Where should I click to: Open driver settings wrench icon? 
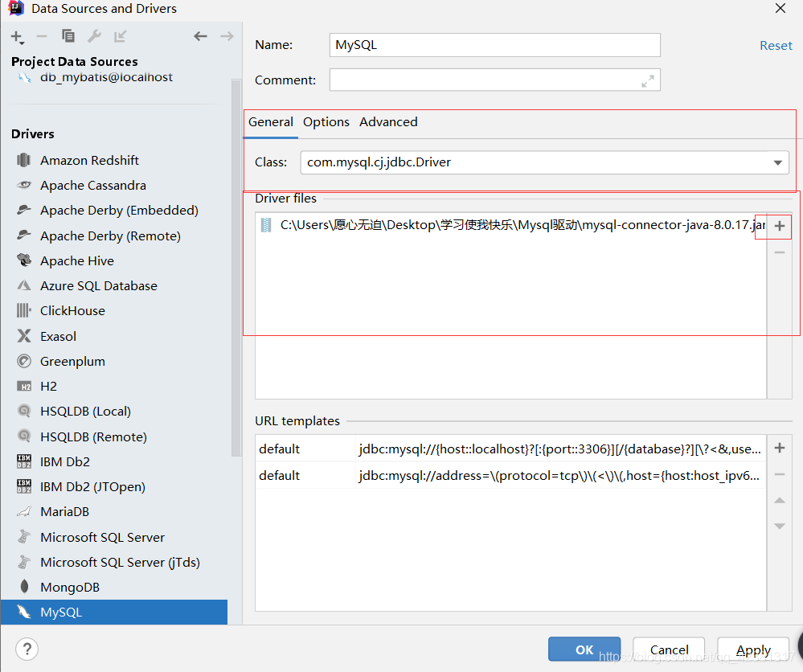tap(94, 36)
